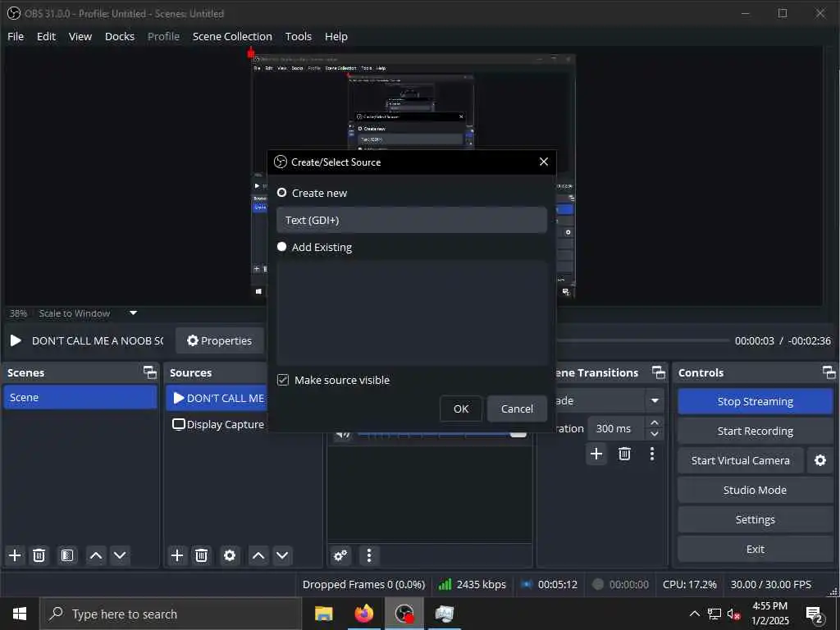The height and width of the screenshot is (630, 840).
Task: Click Start Recording
Action: click(x=756, y=431)
